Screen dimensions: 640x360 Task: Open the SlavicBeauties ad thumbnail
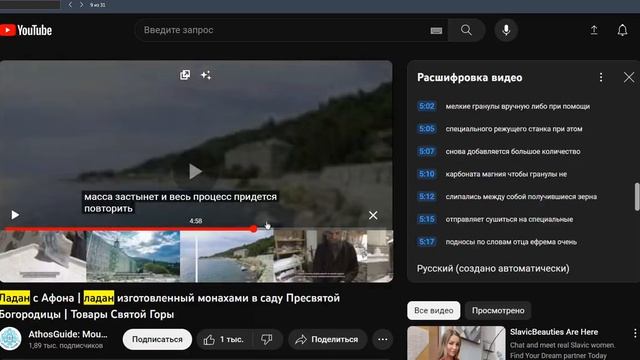point(456,343)
